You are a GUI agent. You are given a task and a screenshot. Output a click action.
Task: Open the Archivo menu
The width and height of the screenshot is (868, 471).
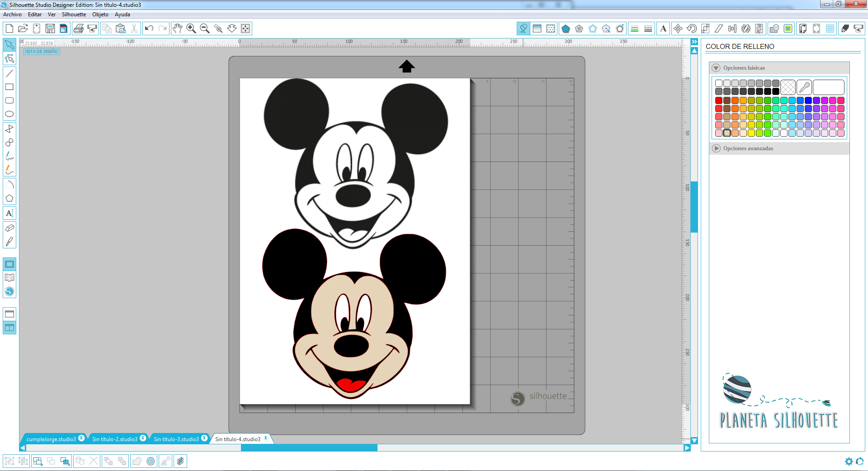[x=12, y=14]
